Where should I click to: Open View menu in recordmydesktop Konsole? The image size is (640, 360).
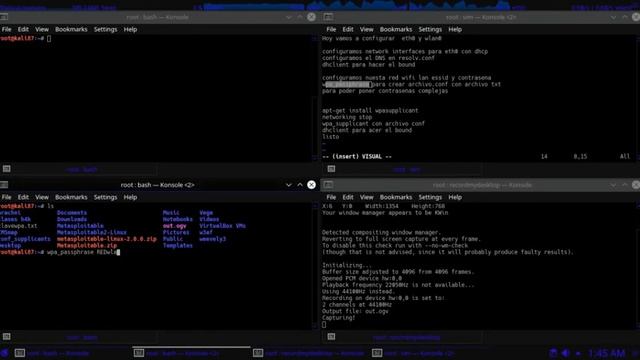pyautogui.click(x=366, y=197)
